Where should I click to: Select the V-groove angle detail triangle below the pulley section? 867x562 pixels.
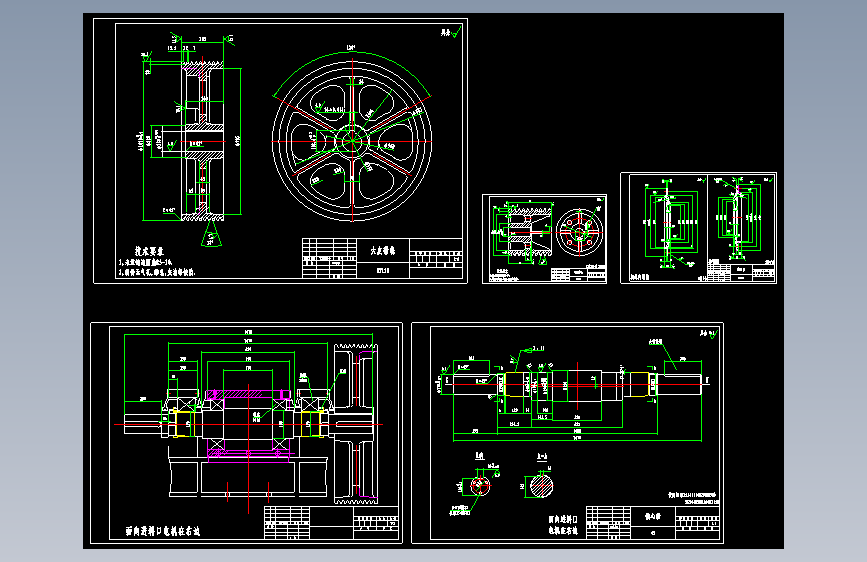(x=211, y=234)
